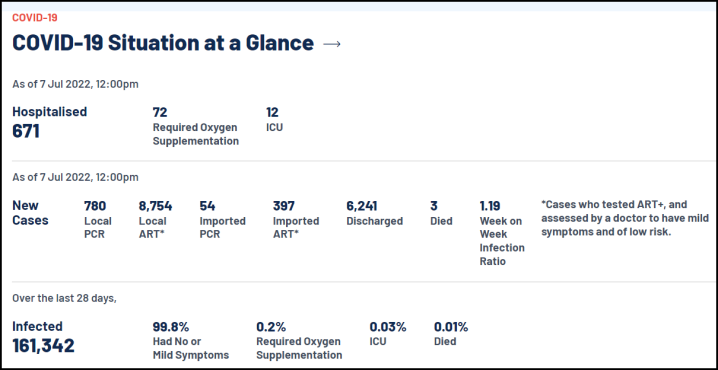Select the 54 Imported PCR stat
This screenshot has height=370, width=718.
click(x=223, y=220)
